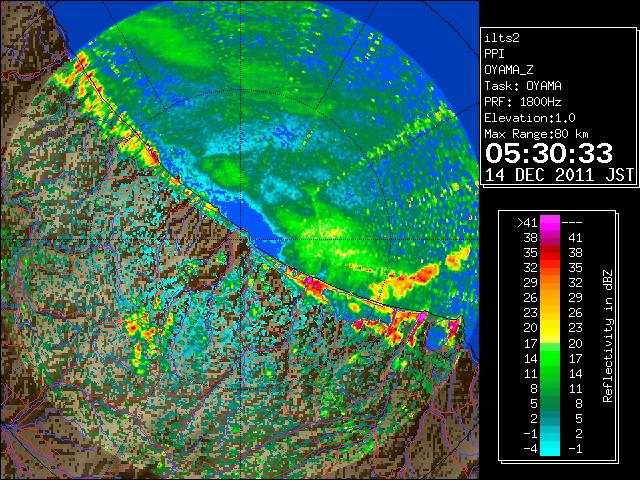Viewport: 640px width, 480px height.
Task: Select the 'OYAMA_Z' product label
Action: [509, 70]
